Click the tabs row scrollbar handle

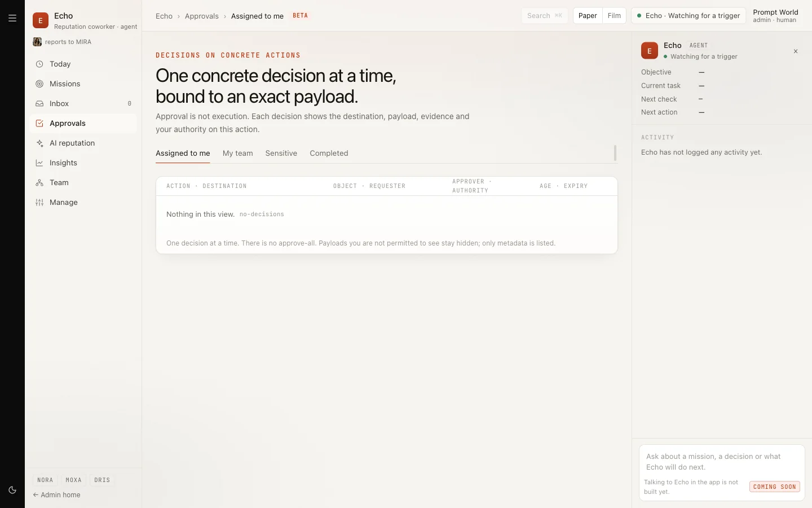(x=615, y=153)
